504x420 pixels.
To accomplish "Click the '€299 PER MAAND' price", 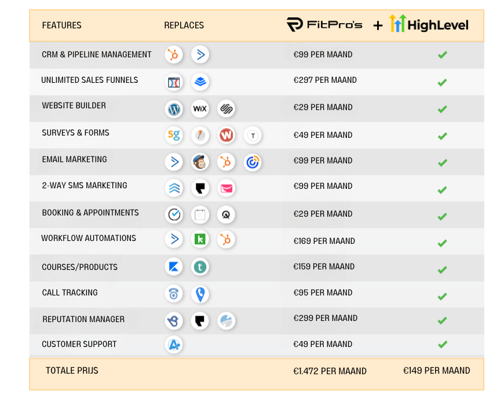I will (x=326, y=318).
